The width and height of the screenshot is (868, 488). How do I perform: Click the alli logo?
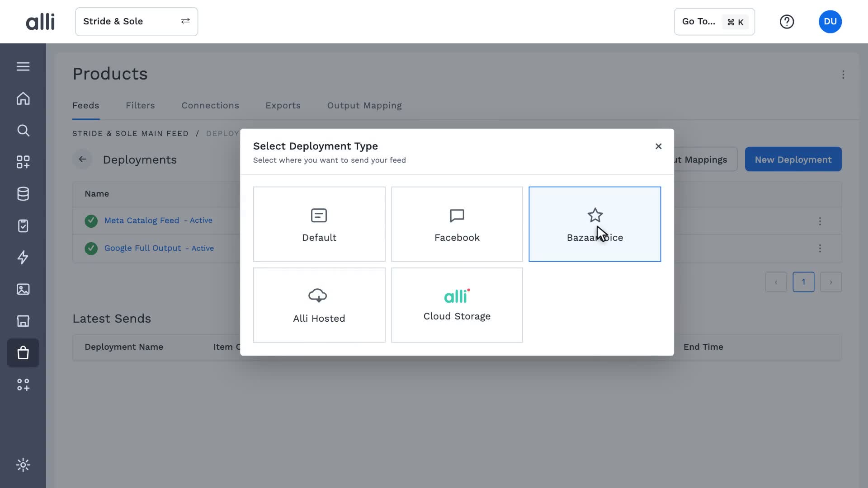[x=40, y=22]
